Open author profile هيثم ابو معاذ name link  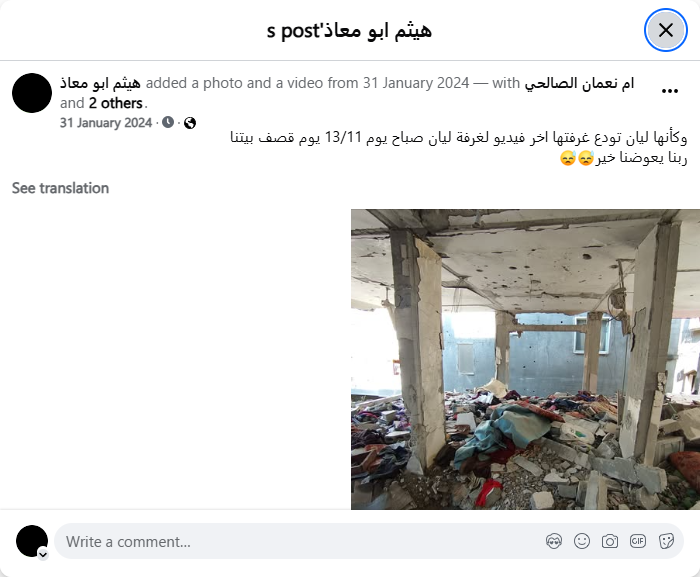coord(100,83)
